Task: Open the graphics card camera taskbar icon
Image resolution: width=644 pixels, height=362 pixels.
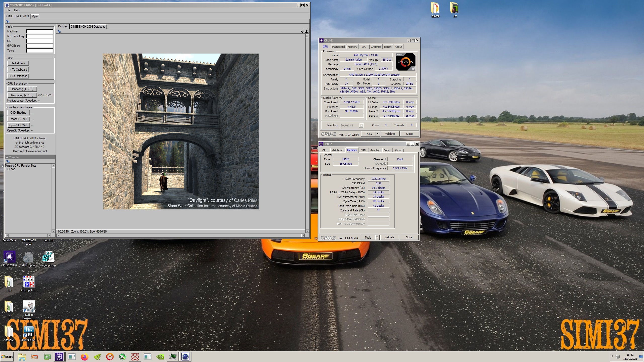Action: 34,356
